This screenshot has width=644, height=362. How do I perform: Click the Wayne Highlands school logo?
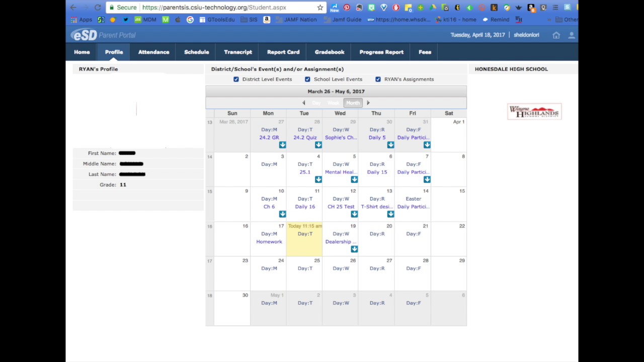(534, 112)
